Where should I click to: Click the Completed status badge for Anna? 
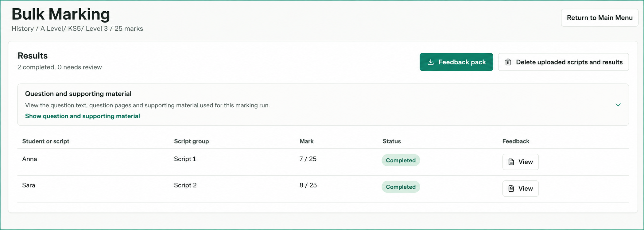click(x=401, y=160)
